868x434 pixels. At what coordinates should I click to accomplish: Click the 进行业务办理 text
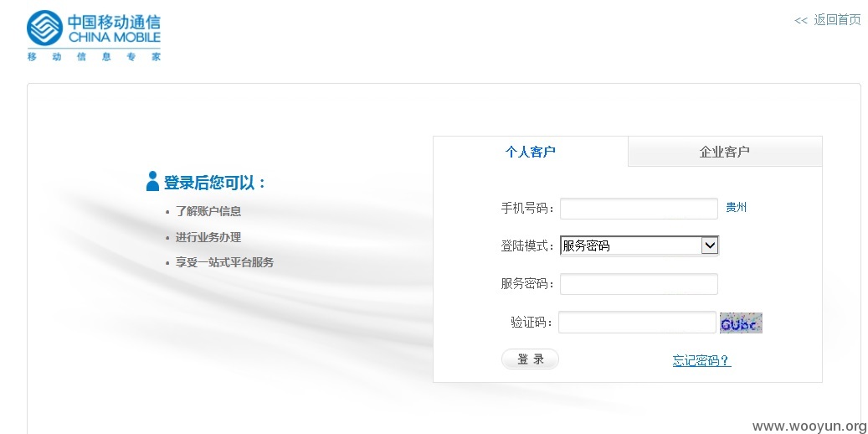point(208,237)
